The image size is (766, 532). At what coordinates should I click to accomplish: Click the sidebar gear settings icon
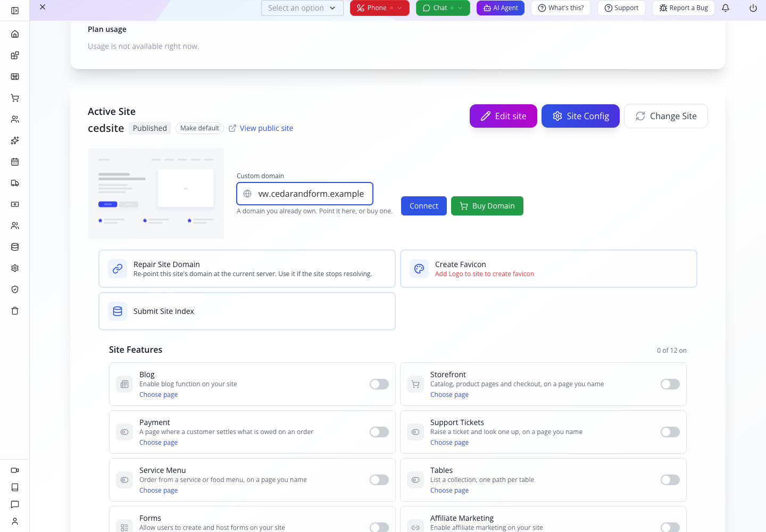pyautogui.click(x=15, y=268)
